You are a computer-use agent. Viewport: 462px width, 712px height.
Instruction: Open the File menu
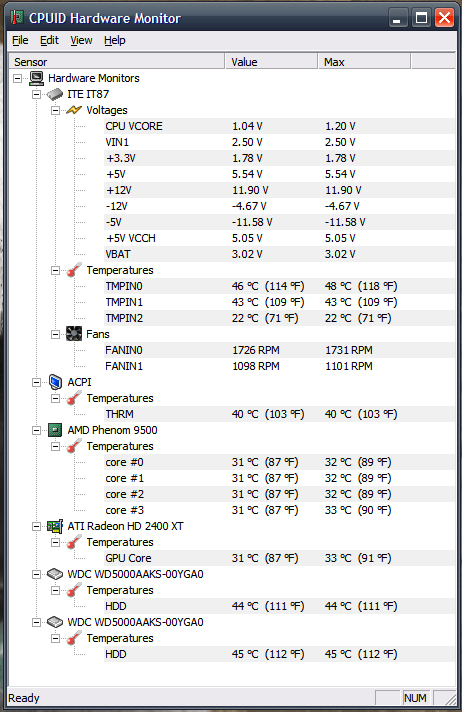click(x=20, y=40)
